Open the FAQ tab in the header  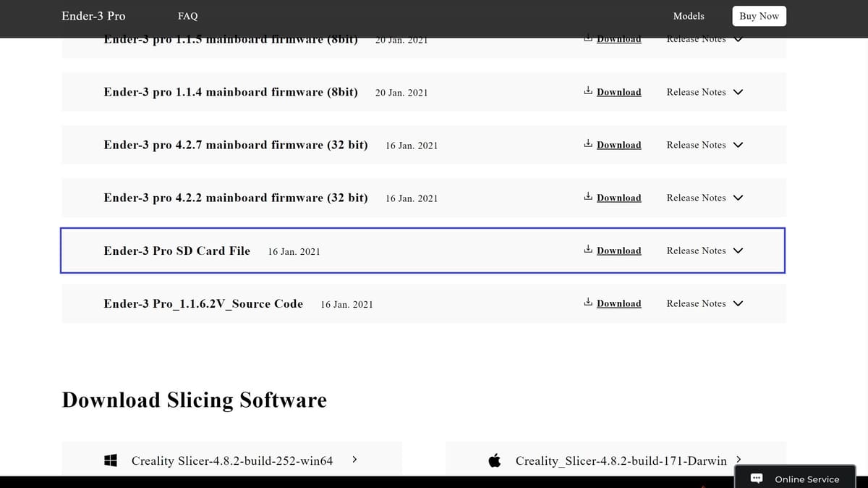click(x=187, y=16)
